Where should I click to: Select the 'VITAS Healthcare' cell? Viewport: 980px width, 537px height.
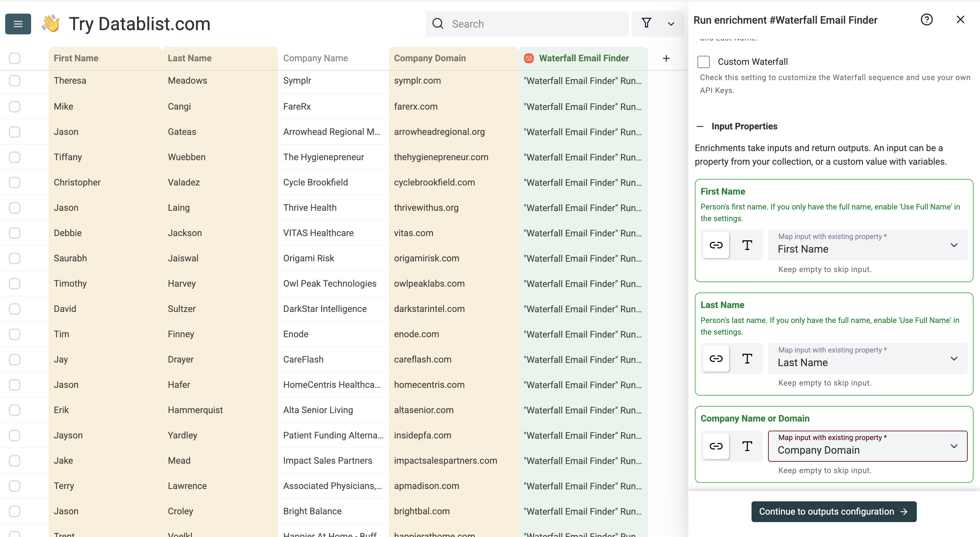pos(333,233)
